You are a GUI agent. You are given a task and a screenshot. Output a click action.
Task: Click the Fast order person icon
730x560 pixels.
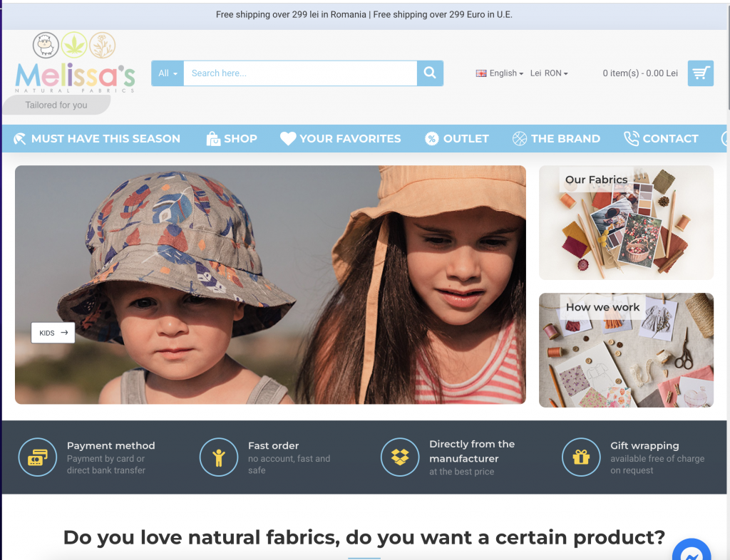(x=219, y=457)
